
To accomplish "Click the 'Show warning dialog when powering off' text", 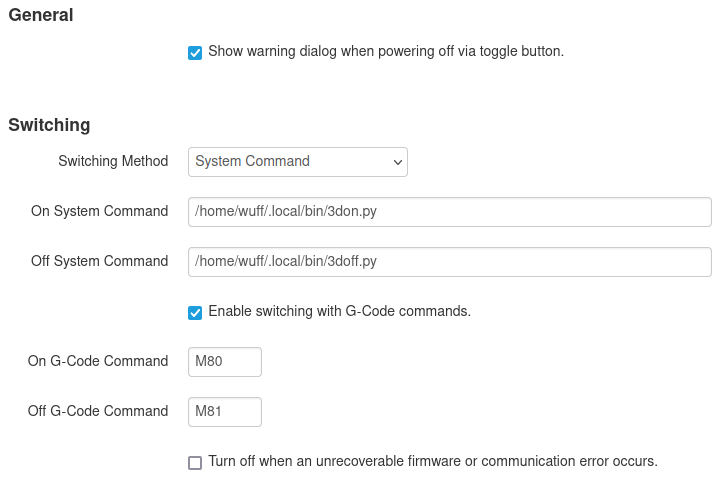I will pyautogui.click(x=385, y=51).
